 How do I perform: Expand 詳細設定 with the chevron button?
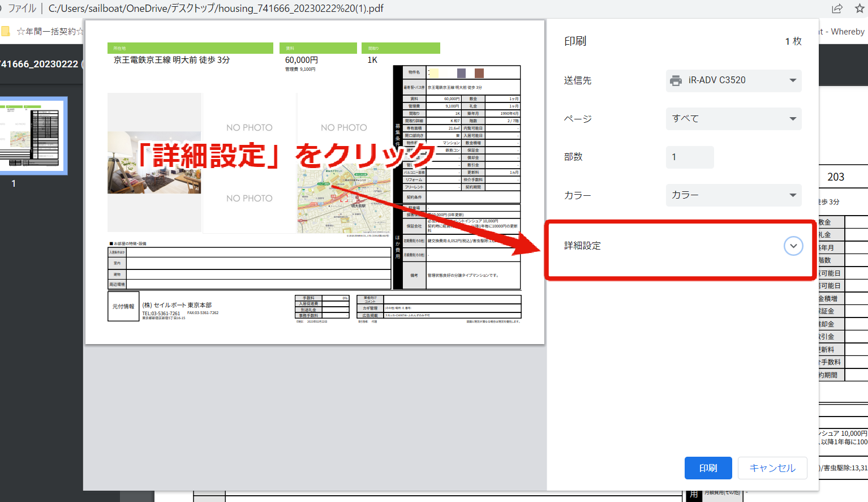[x=793, y=246]
